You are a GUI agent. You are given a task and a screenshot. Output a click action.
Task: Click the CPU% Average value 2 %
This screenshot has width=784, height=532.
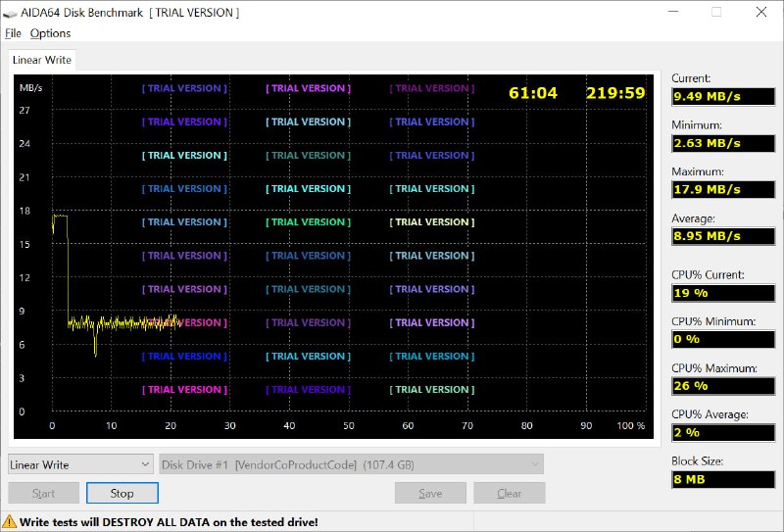[x=723, y=432]
